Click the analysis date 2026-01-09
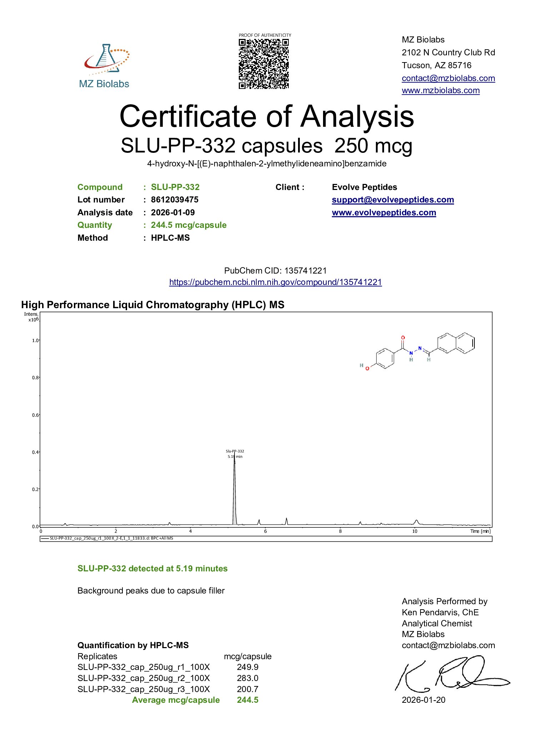This screenshot has width=534, height=756. [x=173, y=212]
